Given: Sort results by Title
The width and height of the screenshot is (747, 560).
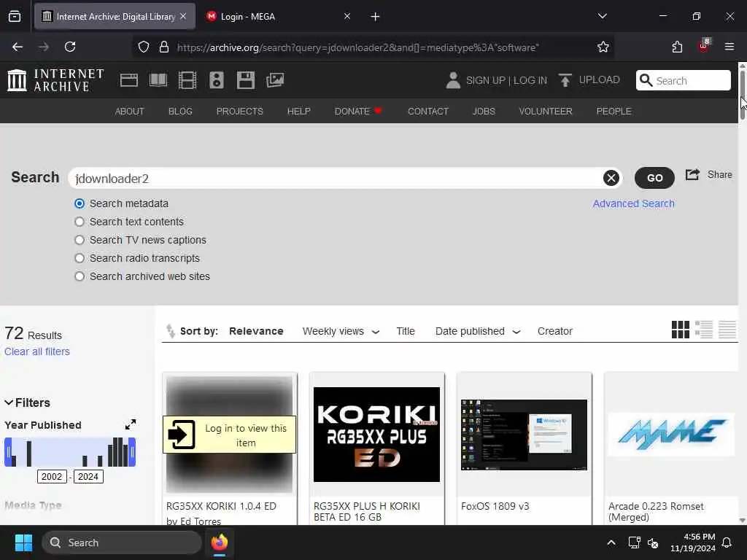Looking at the screenshot, I should pos(406,331).
